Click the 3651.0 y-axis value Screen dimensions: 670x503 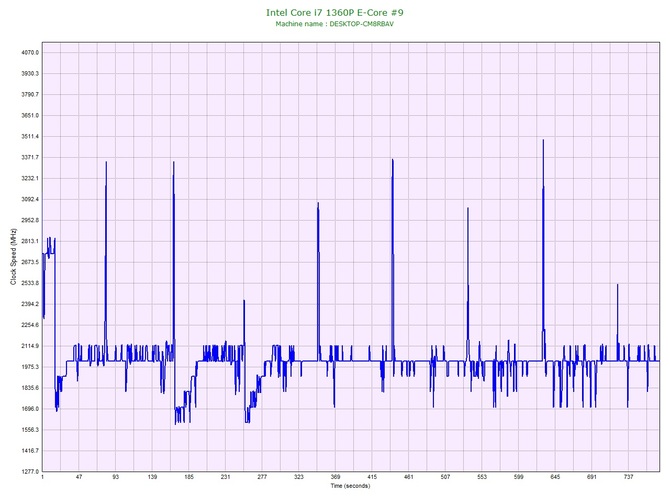[30, 115]
